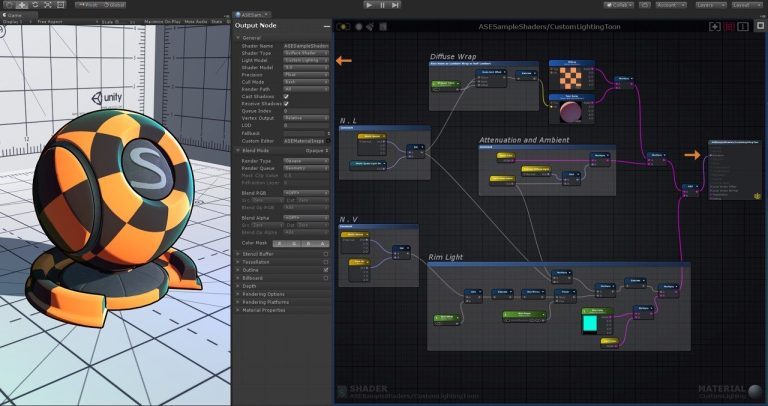This screenshot has width=768, height=406.
Task: Open the Light Model dropdown
Action: coord(306,60)
